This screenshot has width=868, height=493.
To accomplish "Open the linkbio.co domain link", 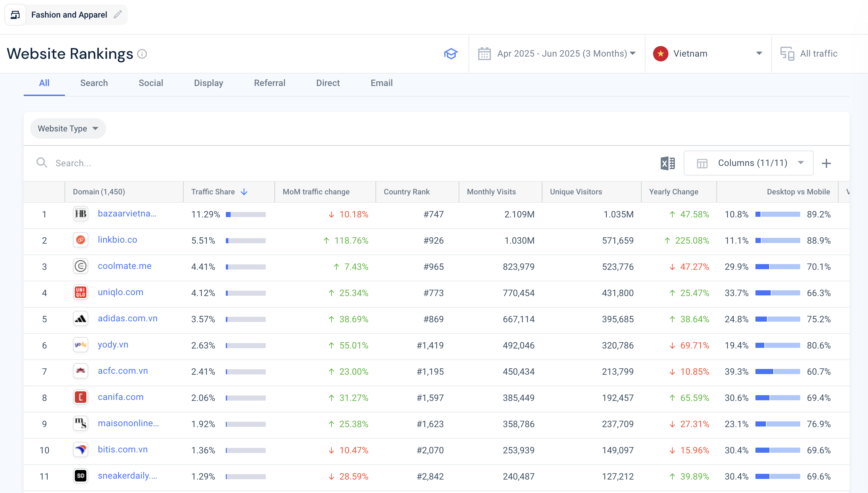I will (117, 240).
